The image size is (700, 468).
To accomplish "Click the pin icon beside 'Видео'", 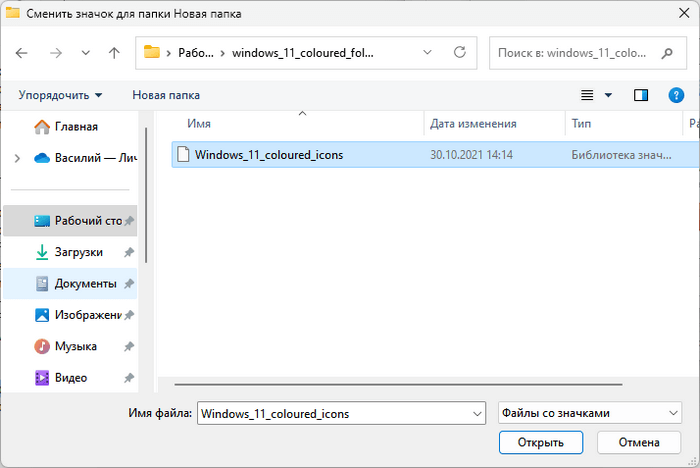I will (129, 378).
